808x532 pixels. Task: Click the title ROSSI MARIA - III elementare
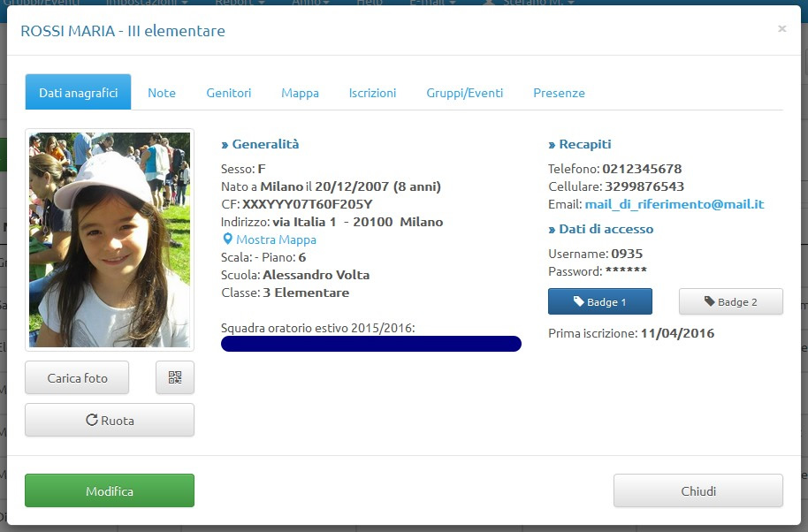click(x=123, y=31)
